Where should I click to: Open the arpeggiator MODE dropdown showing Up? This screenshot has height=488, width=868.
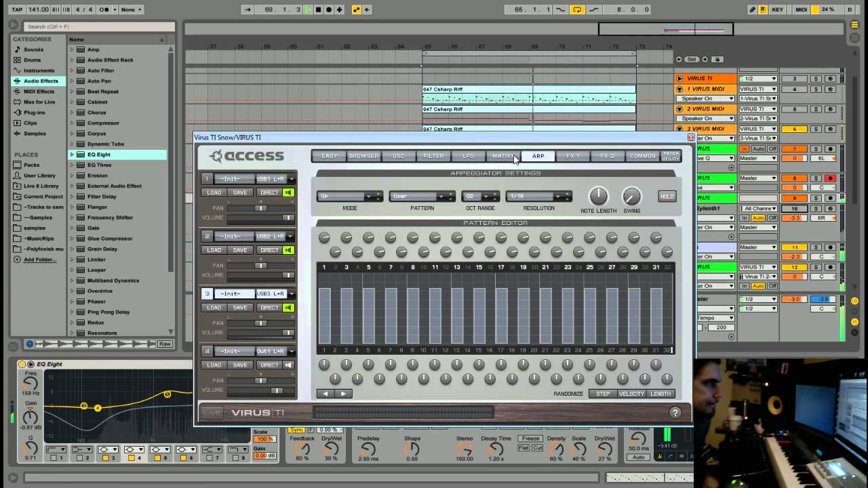click(349, 197)
